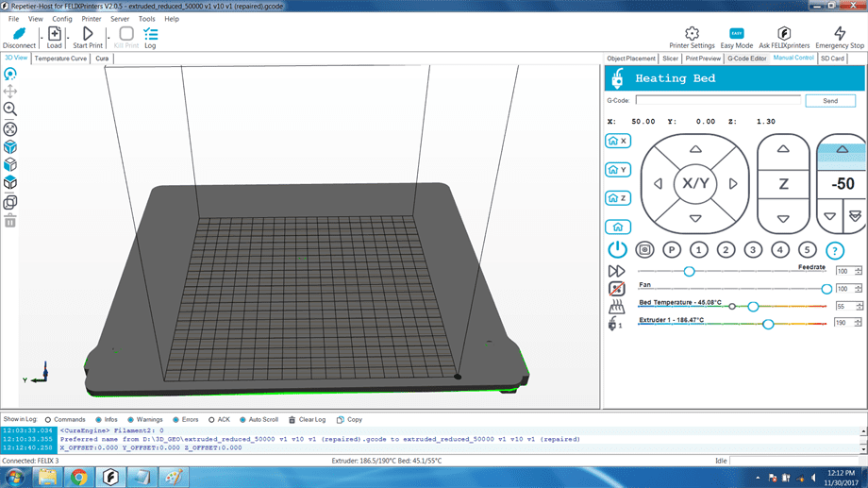Lower Z axis with down arrow
The width and height of the screenshot is (868, 488).
click(783, 219)
